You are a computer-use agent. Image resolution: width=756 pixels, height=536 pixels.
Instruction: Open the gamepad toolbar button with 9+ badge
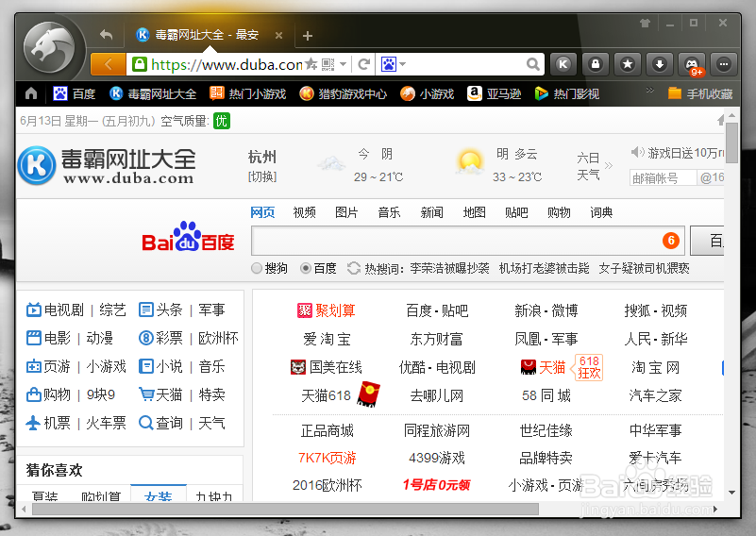coord(692,64)
